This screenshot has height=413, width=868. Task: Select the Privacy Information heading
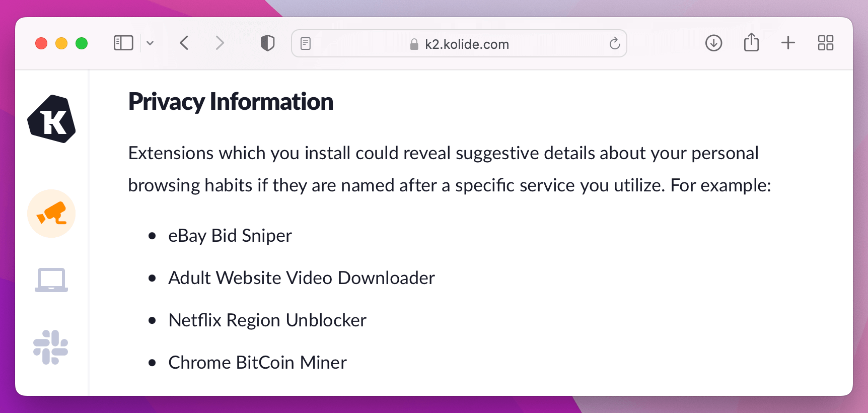coord(231,102)
